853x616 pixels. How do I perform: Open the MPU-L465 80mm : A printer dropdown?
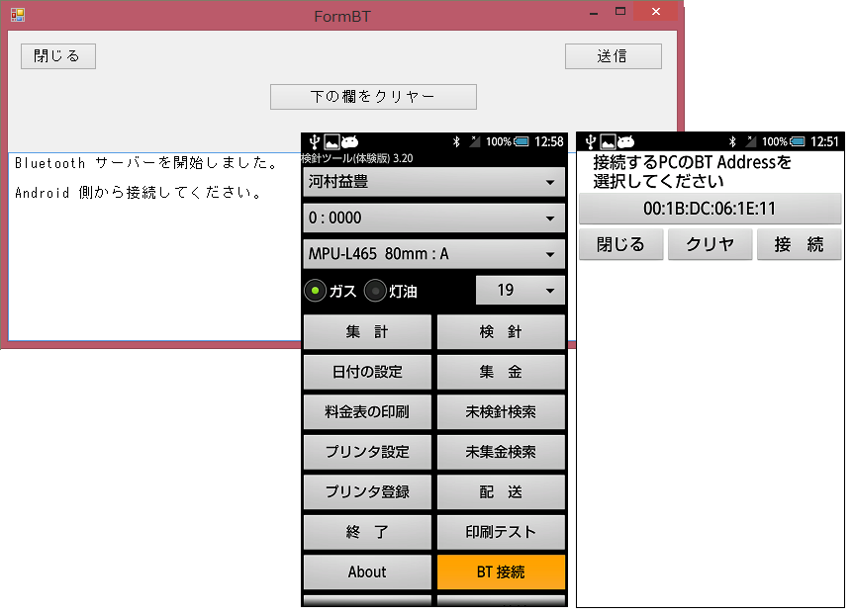pyautogui.click(x=433, y=254)
